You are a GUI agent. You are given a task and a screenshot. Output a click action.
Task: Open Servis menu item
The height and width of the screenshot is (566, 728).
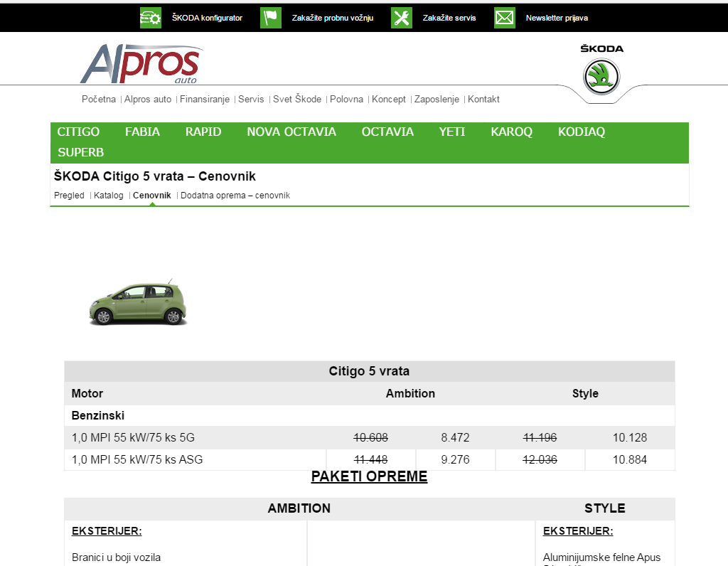[x=251, y=99]
